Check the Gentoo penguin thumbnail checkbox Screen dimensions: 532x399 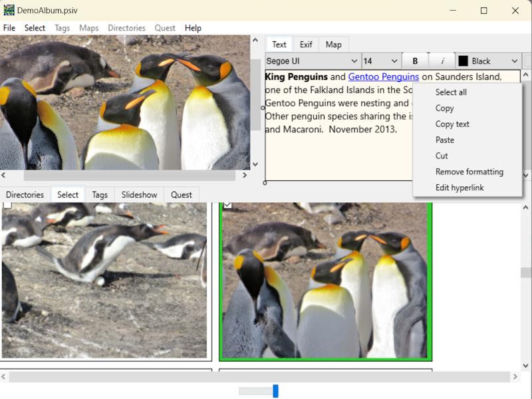[x=7, y=206]
